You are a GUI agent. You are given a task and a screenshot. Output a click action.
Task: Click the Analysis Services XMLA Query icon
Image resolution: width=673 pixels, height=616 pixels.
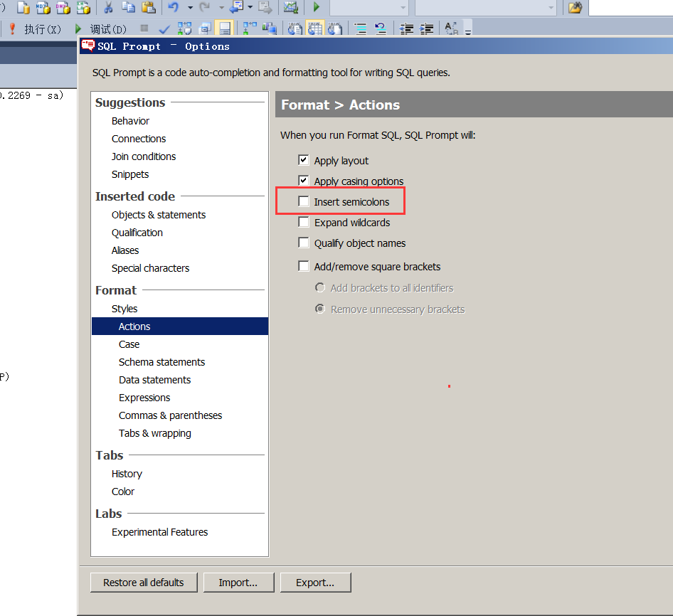pos(83,7)
